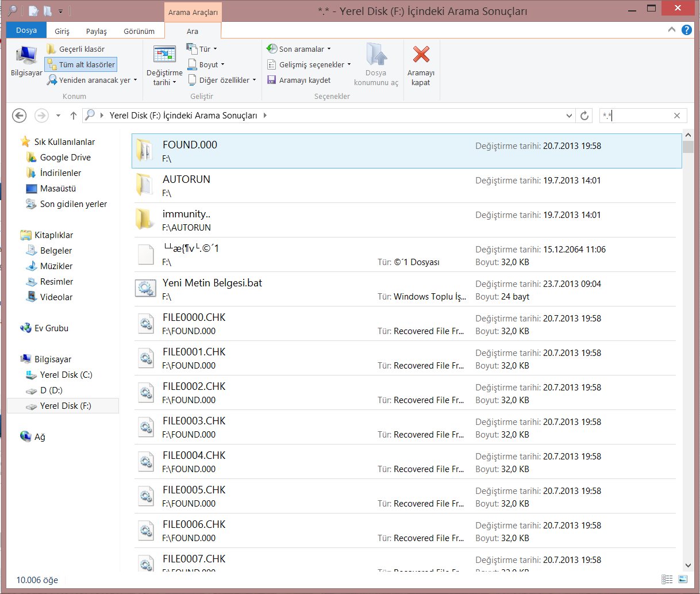Click the address bar path text
Viewport: 700px width, 594px height.
tap(183, 116)
